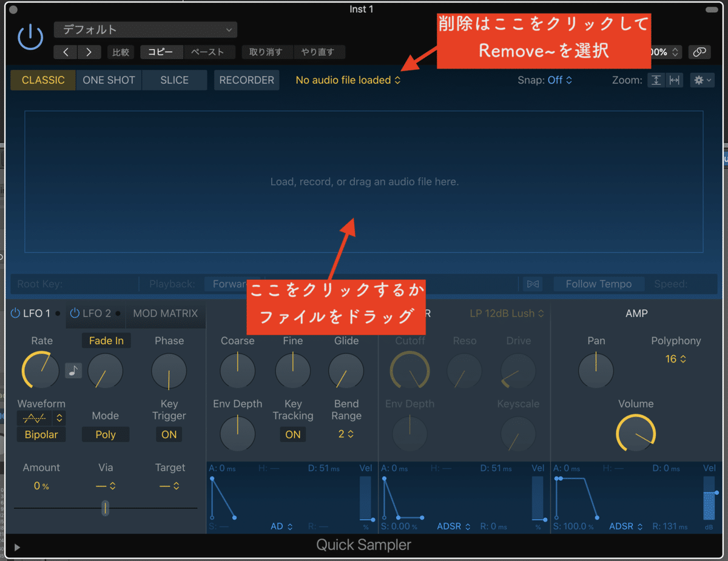
Task: Open the Via modulation dropdown
Action: coord(106,486)
